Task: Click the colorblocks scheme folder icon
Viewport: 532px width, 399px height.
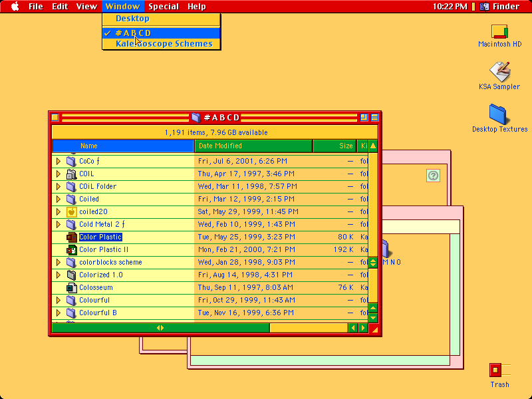Action: click(x=71, y=262)
